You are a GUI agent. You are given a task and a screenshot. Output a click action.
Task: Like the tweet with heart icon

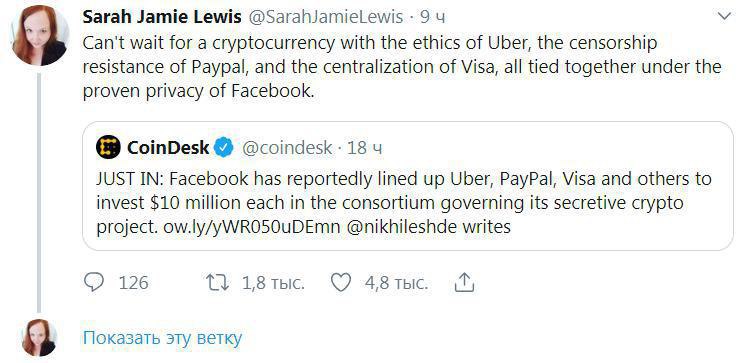point(341,283)
